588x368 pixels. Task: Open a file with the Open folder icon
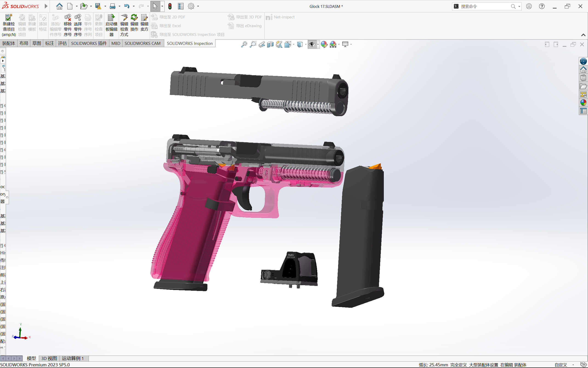click(84, 6)
